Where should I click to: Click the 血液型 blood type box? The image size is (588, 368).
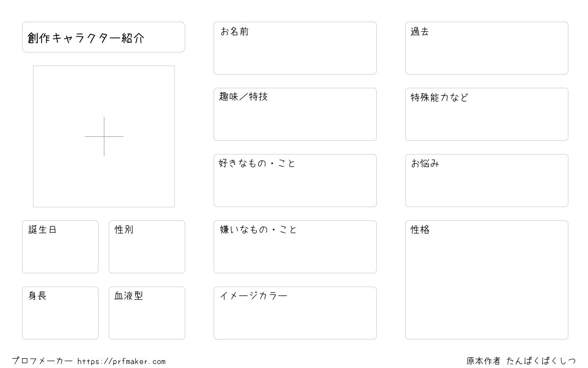[147, 313]
